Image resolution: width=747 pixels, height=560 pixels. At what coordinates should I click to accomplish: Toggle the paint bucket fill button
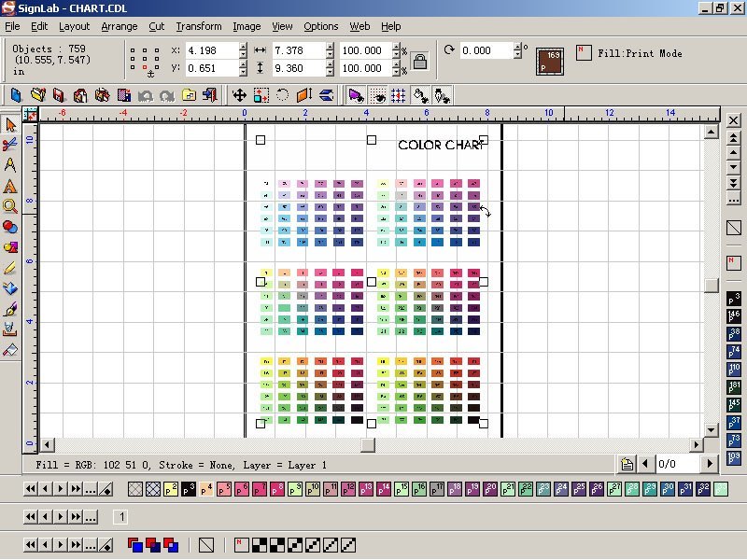(420, 95)
